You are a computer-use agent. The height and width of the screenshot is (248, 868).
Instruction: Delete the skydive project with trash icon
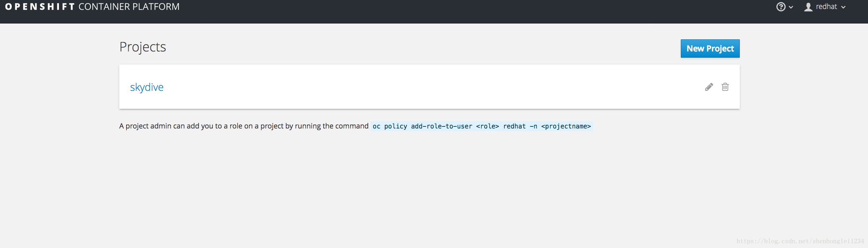725,87
